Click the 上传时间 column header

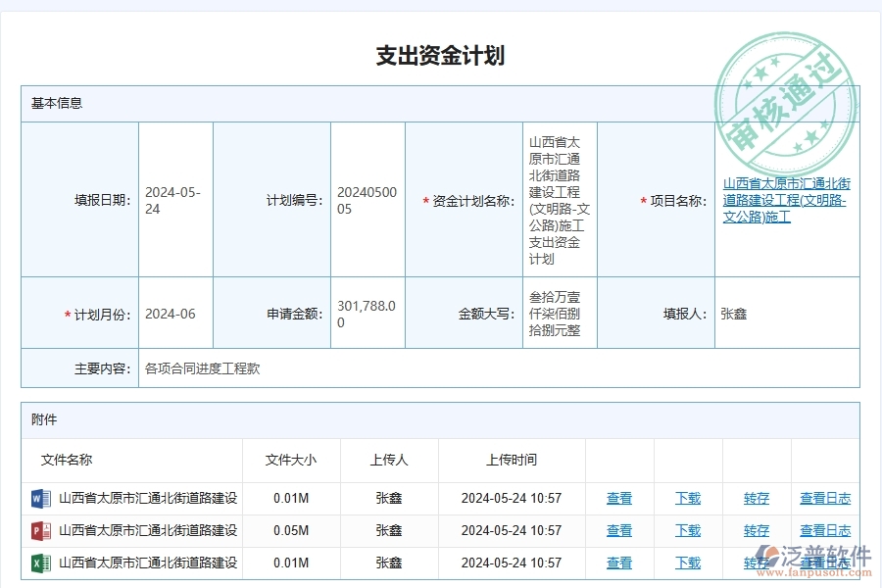pos(511,460)
